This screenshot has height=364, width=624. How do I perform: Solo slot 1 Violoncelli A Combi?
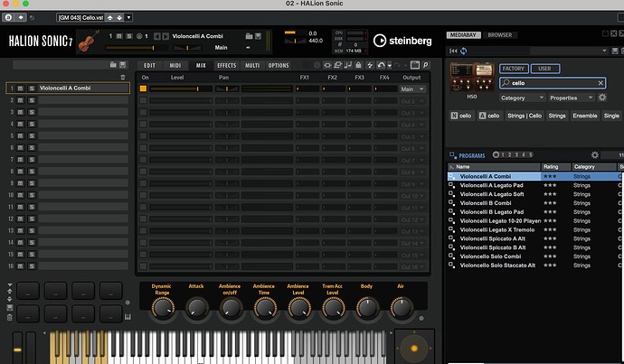pos(32,89)
